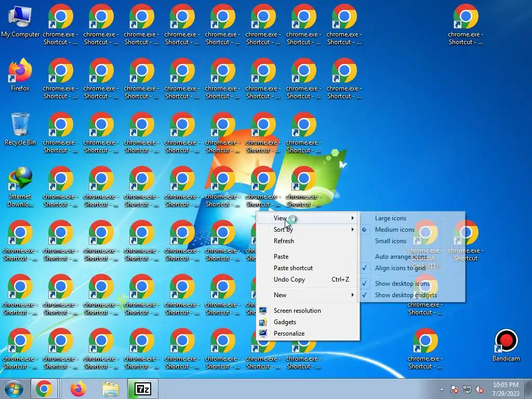Viewport: 532px width, 399px height.
Task: Open Screen resolution from context menu
Action: tap(308, 311)
